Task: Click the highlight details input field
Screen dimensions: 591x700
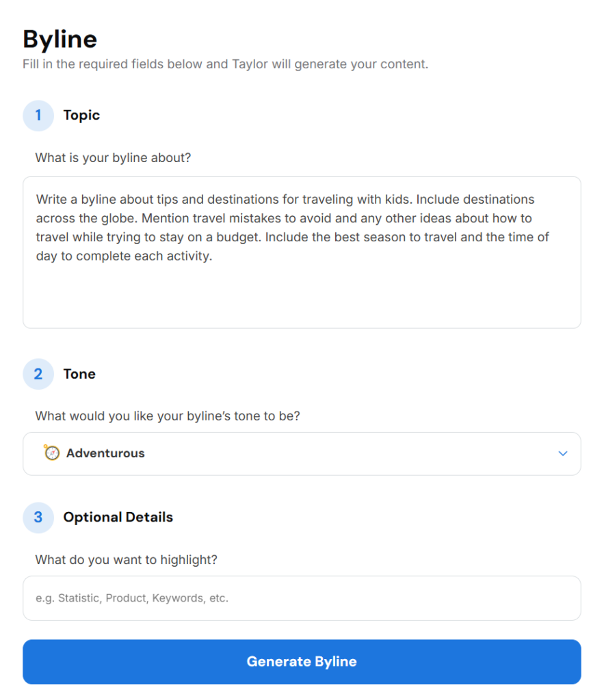Action: (x=302, y=597)
